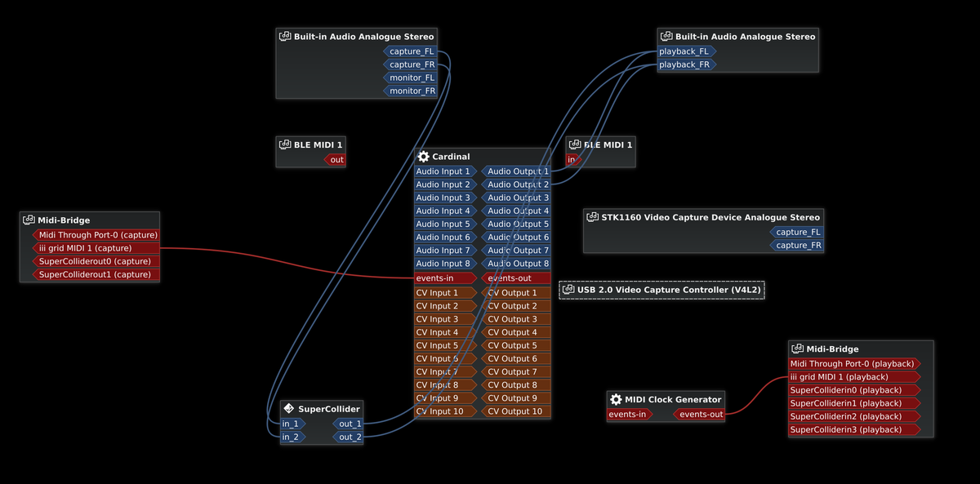Select iii grid MIDI 1 (capture) port
Viewport: 980px width, 484px height.
point(96,248)
